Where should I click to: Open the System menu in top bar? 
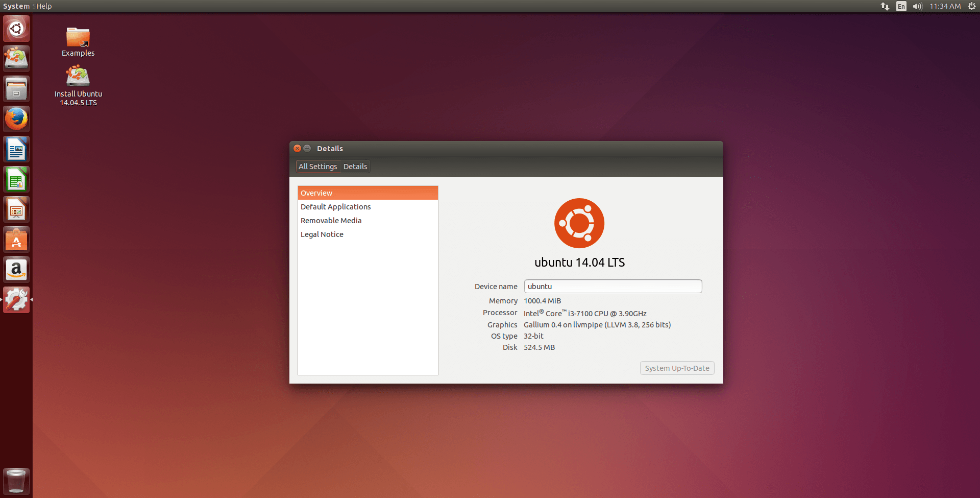pyautogui.click(x=16, y=6)
